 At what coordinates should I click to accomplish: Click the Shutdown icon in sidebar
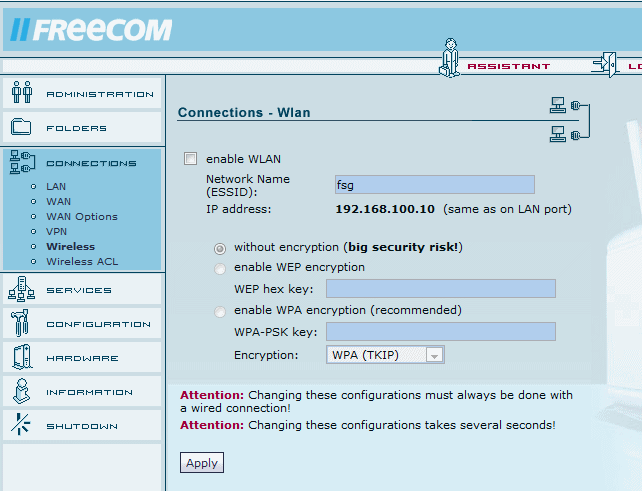coord(21,425)
